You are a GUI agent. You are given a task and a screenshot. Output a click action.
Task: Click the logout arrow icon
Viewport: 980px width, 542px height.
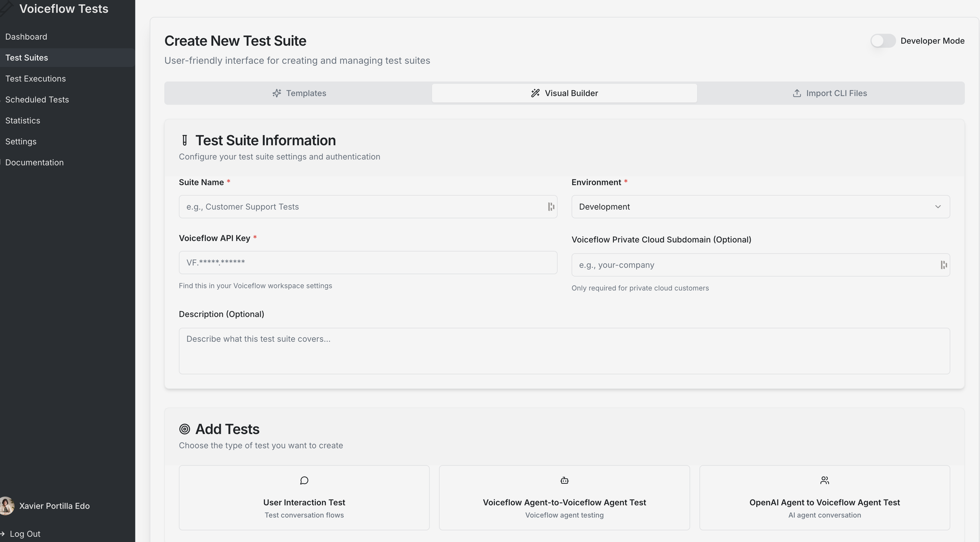(2, 534)
